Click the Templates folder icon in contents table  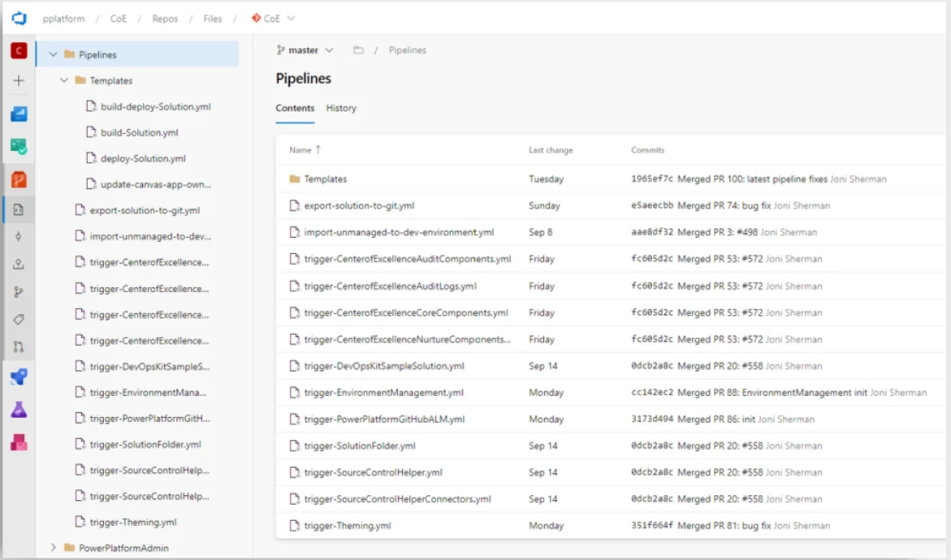[295, 179]
